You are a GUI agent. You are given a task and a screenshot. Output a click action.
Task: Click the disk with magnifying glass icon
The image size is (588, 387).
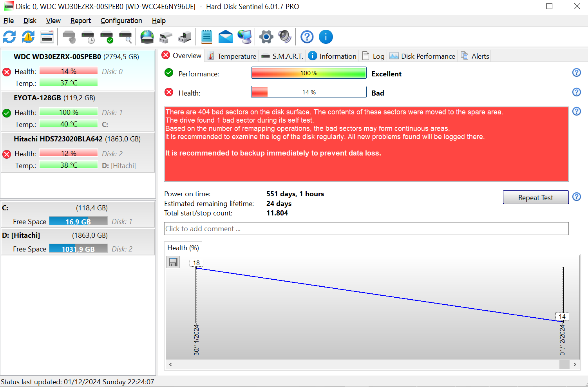[x=125, y=37]
